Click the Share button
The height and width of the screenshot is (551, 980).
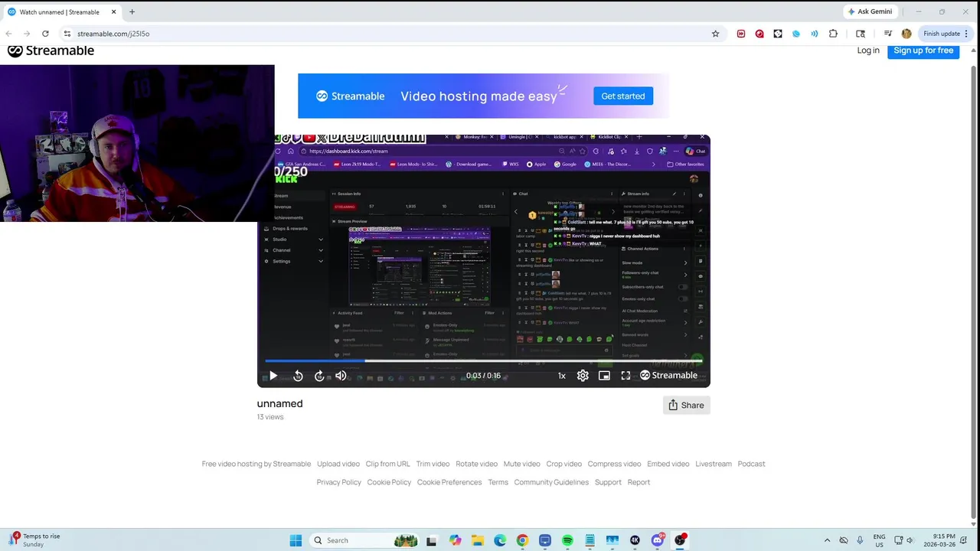point(686,406)
